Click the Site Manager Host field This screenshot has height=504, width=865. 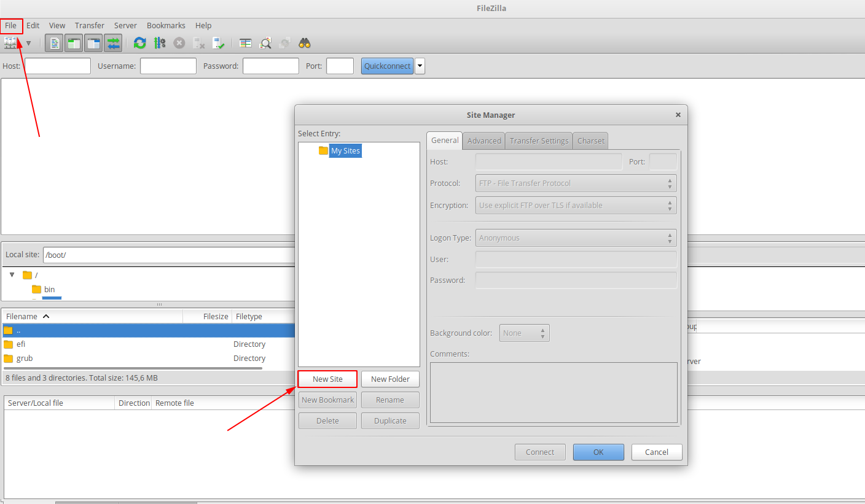(x=549, y=162)
